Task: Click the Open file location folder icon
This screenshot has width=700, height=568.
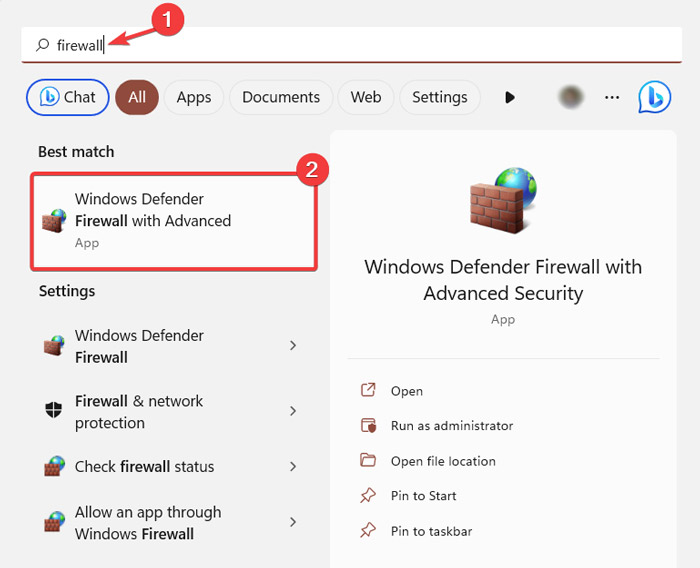Action: click(x=368, y=460)
